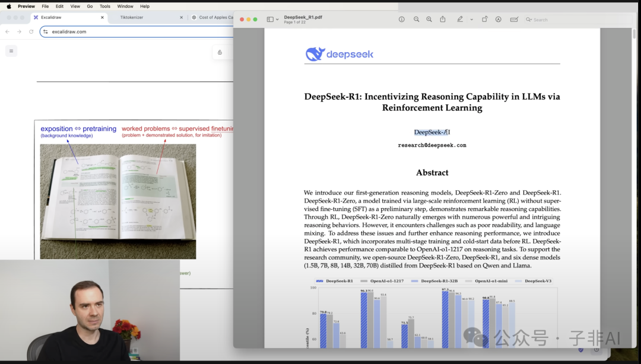Image resolution: width=641 pixels, height=364 pixels.
Task: Open the Apple menu
Action: (x=8, y=6)
